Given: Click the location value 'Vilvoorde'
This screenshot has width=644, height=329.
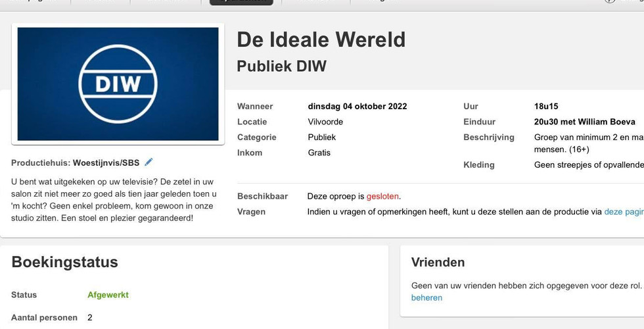Looking at the screenshot, I should 325,122.
